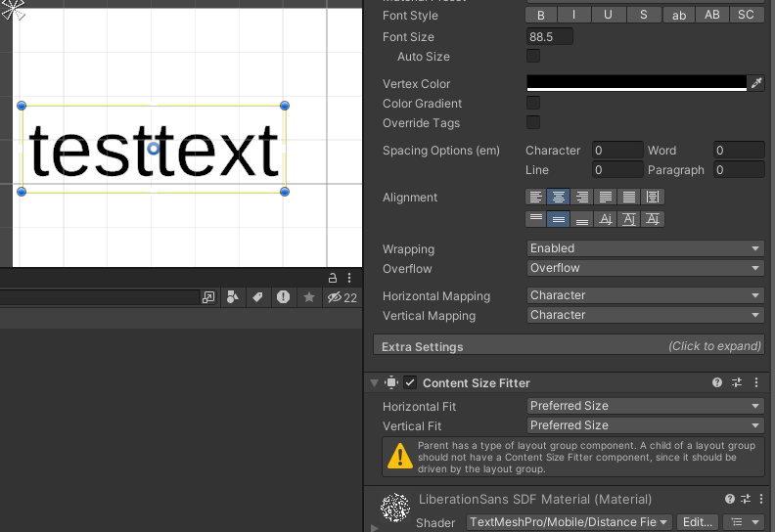Click the Font Size field
The height and width of the screenshot is (532, 775).
click(549, 37)
